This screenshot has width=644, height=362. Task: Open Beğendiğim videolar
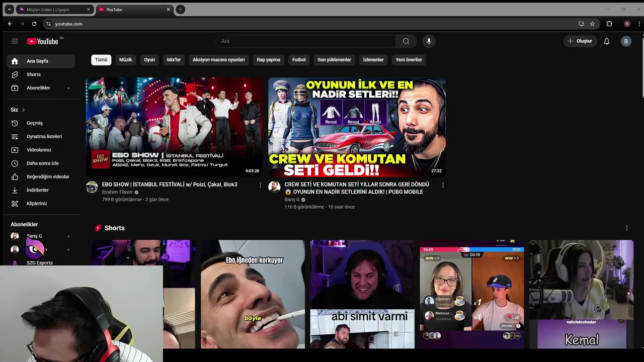(41, 176)
